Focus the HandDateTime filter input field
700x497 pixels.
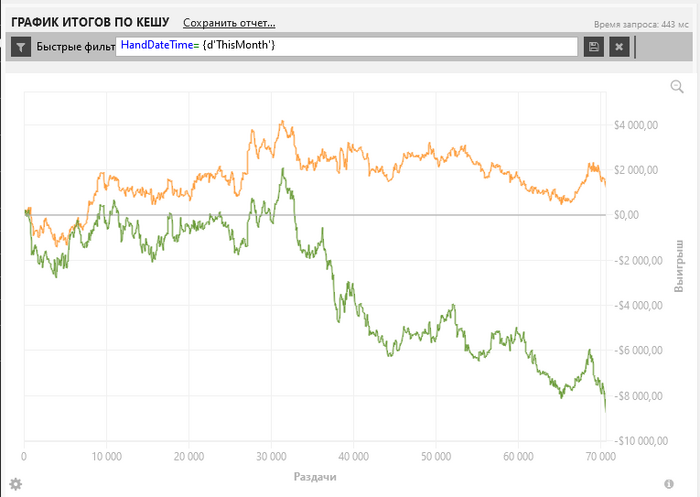346,46
